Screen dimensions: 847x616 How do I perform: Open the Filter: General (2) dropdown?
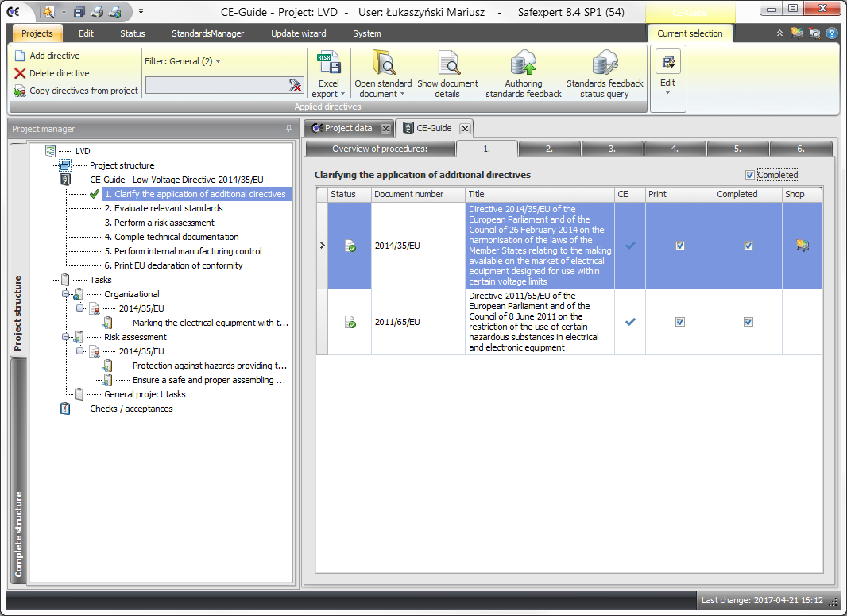(x=183, y=61)
